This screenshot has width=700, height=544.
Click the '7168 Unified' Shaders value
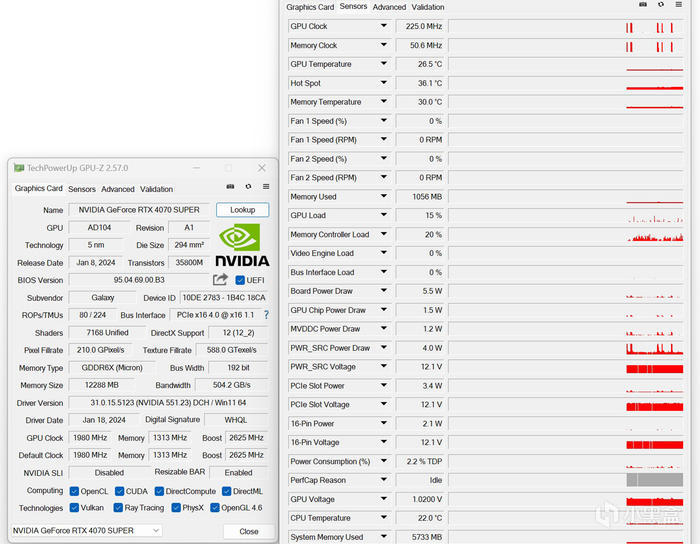pos(107,333)
